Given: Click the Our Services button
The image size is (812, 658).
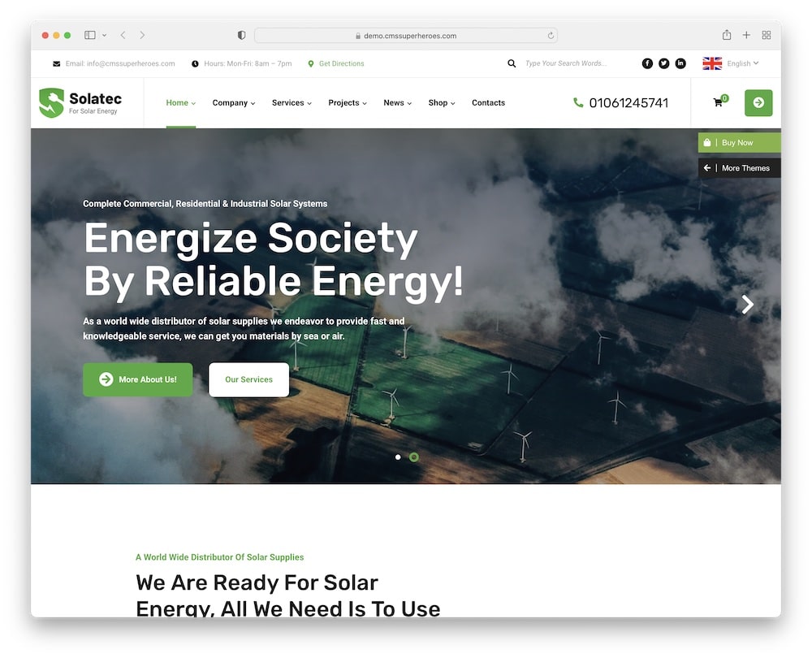Looking at the screenshot, I should [x=248, y=380].
